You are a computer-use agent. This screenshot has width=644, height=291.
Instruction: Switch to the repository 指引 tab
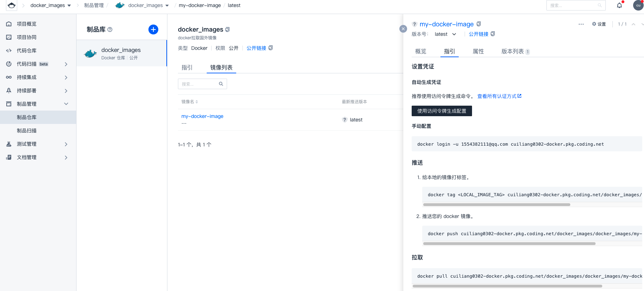(187, 67)
